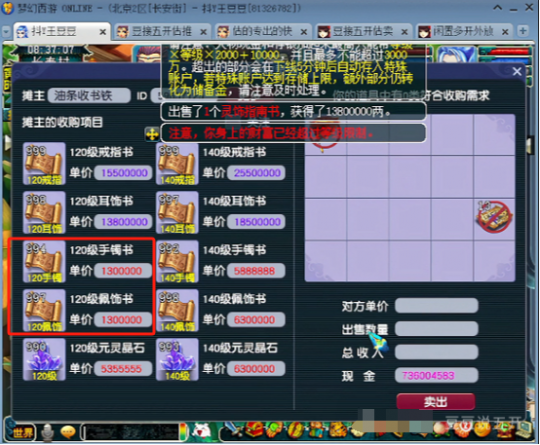Select the 140级手镯书 scroll icon

tap(177, 261)
